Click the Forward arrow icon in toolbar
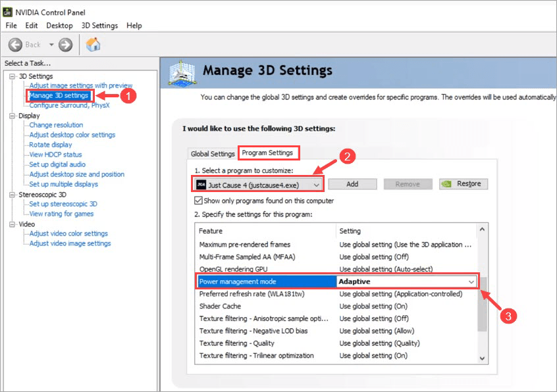This screenshot has height=392, width=557. pos(65,45)
